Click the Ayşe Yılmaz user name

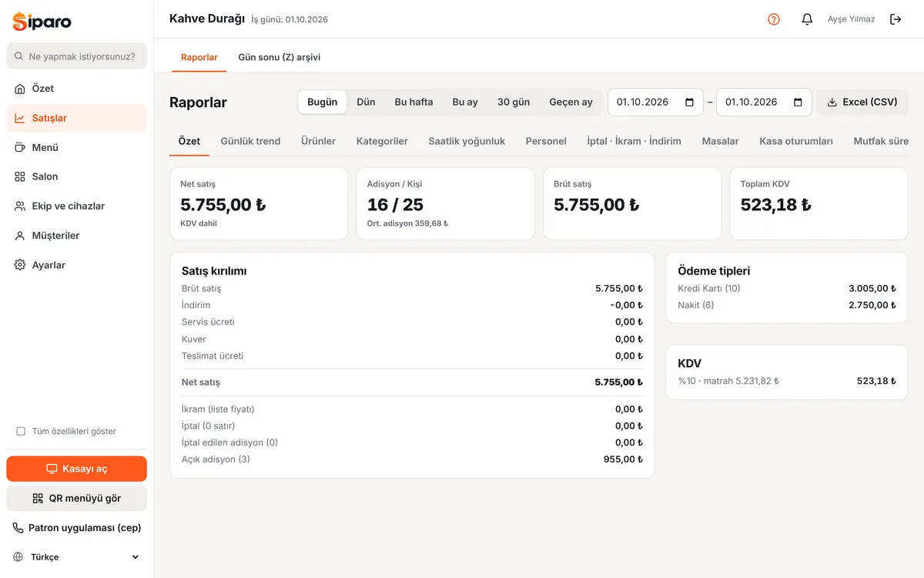851,19
